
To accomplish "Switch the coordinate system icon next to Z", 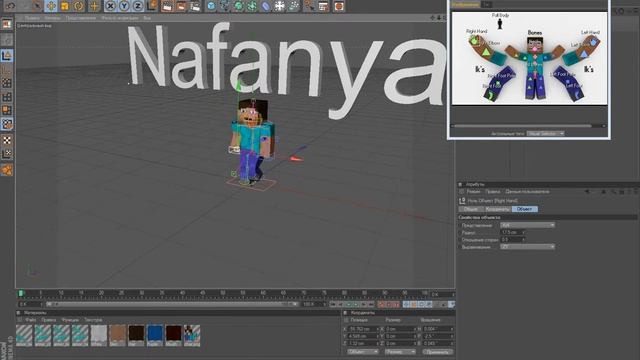I will (152, 6).
